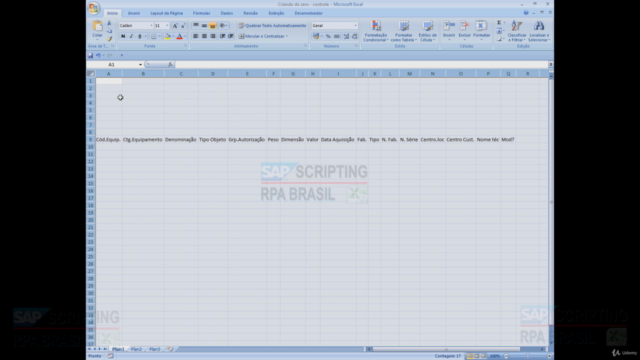Click the Format Painter brush icon
The height and width of the screenshot is (360, 640).
coord(109,38)
